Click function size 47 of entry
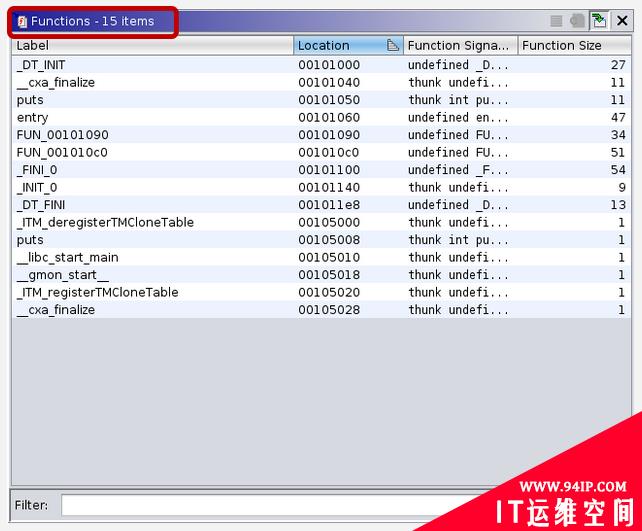 click(x=618, y=117)
